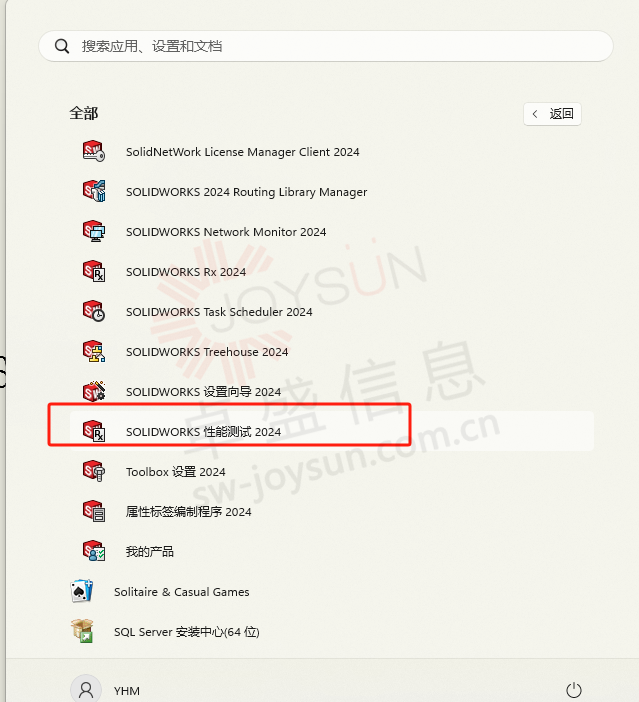Image resolution: width=639 pixels, height=702 pixels.
Task: Open SOLIDWORKS Network Monitor 2024 icon
Action: [94, 231]
